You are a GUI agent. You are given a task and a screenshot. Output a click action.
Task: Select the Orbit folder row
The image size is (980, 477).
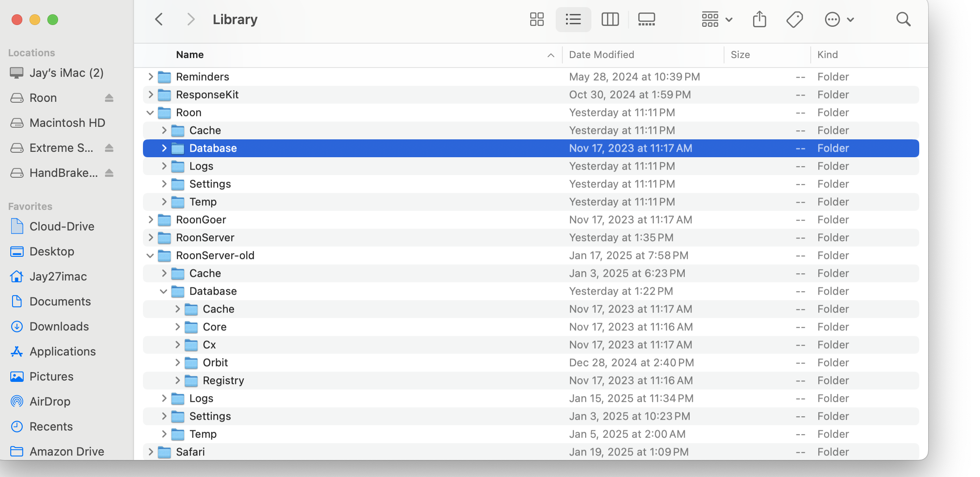[531, 363]
